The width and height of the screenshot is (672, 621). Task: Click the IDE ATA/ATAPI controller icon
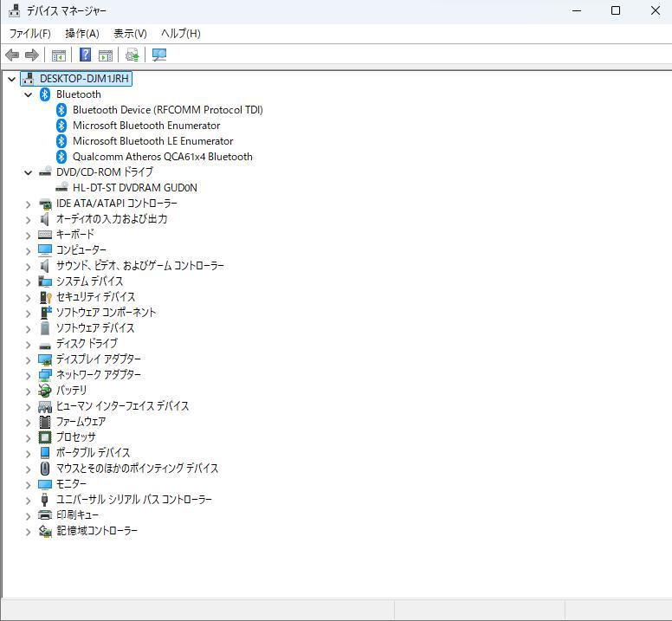coord(45,204)
